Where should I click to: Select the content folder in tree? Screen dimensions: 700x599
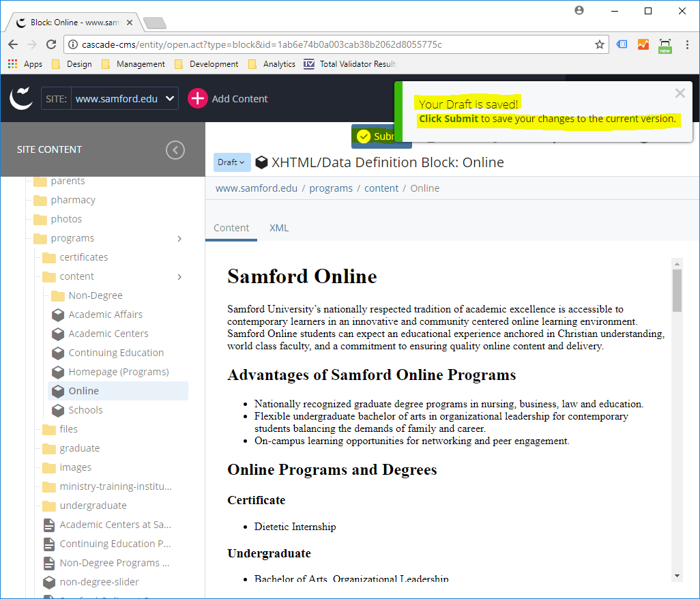coord(68,277)
